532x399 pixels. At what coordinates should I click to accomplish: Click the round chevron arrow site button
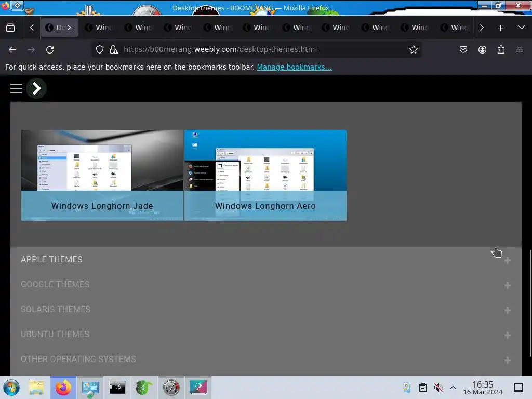(36, 88)
